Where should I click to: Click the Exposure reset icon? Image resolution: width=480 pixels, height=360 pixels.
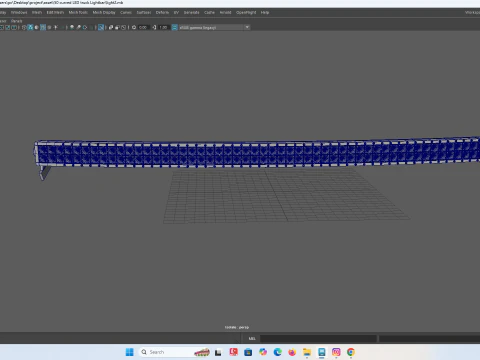(134, 27)
